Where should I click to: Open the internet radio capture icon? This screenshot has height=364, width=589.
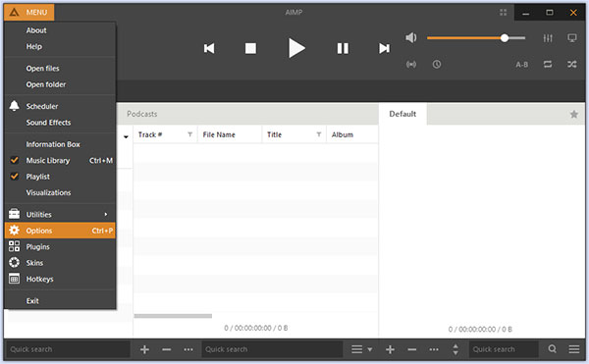point(411,64)
